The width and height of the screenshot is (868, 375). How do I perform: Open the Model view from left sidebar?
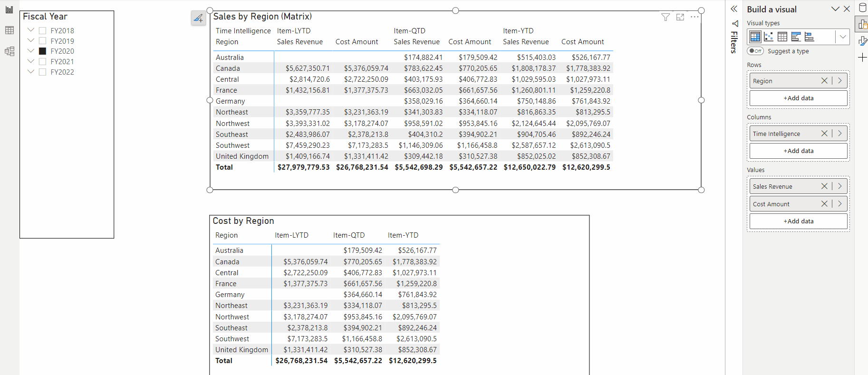[x=9, y=51]
